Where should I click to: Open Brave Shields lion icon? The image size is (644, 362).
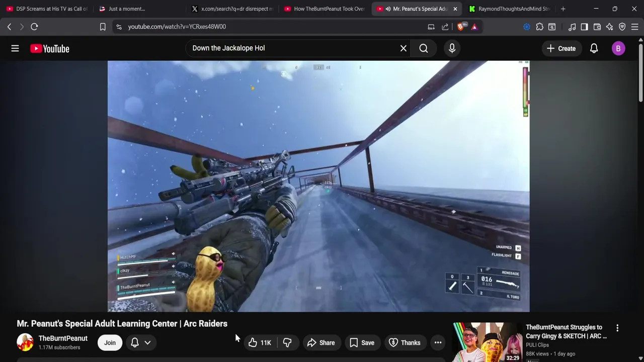coord(460,27)
